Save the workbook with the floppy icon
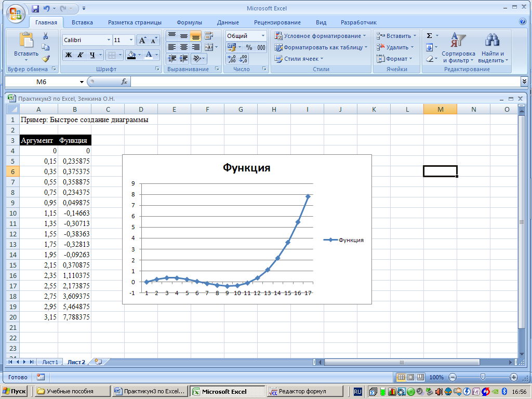This screenshot has width=532, height=399. tap(35, 8)
